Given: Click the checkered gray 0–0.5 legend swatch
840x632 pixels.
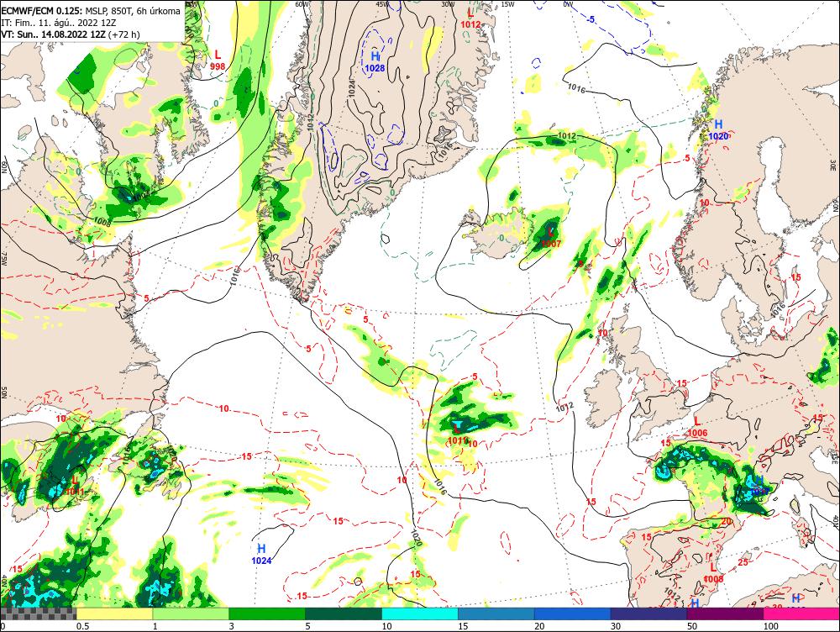Looking at the screenshot, I should click(38, 614).
